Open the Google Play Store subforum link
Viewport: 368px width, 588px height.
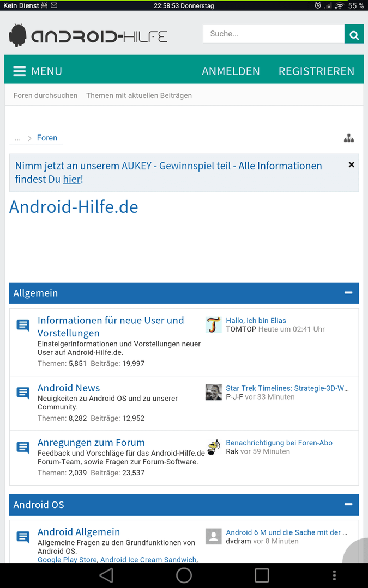(x=67, y=560)
